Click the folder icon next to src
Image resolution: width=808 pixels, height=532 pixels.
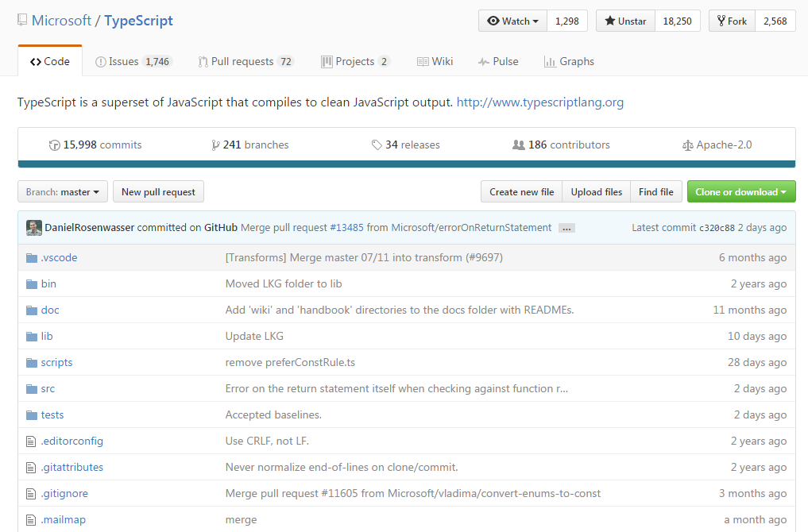pyautogui.click(x=32, y=389)
